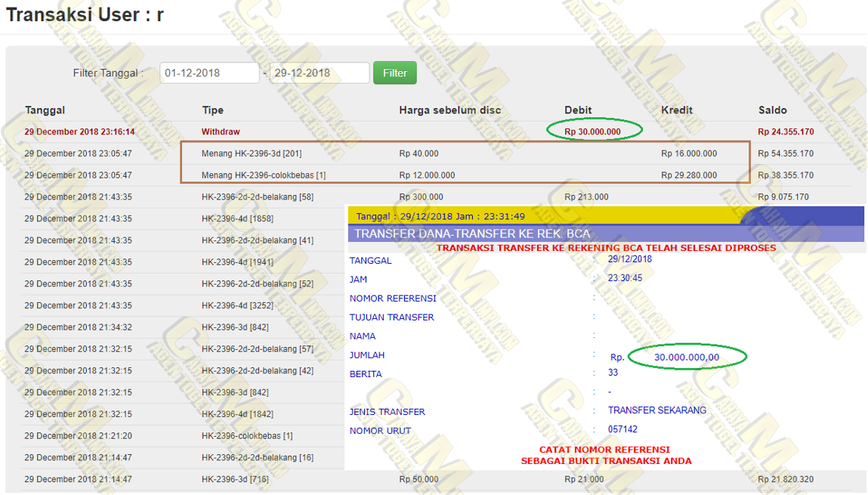Click the Tipe column header
Screen dimensions: 868x495
click(x=212, y=110)
